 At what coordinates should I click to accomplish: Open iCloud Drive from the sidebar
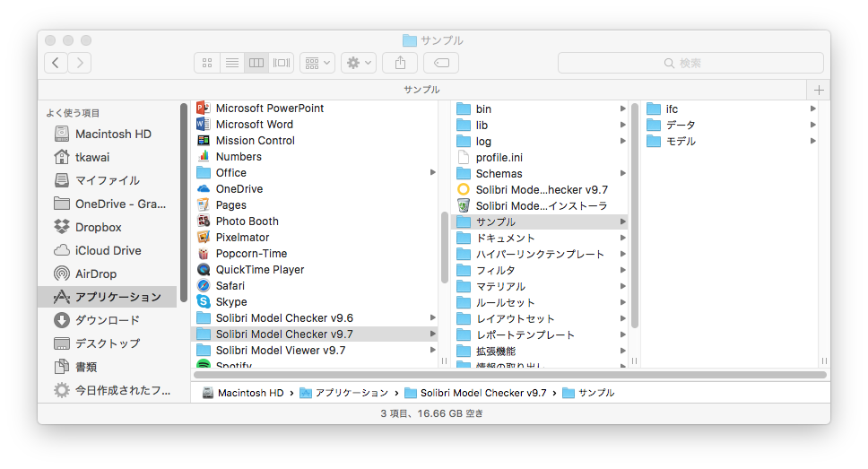click(x=108, y=250)
